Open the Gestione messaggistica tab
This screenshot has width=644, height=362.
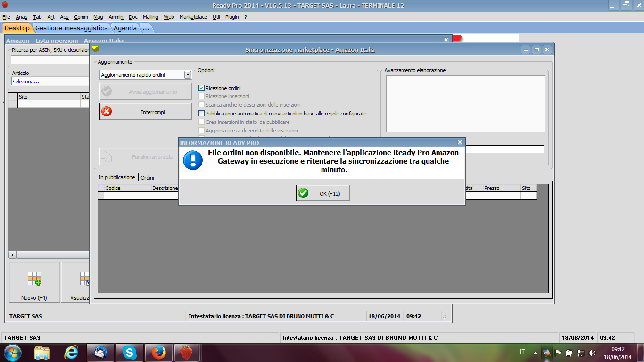click(x=72, y=28)
